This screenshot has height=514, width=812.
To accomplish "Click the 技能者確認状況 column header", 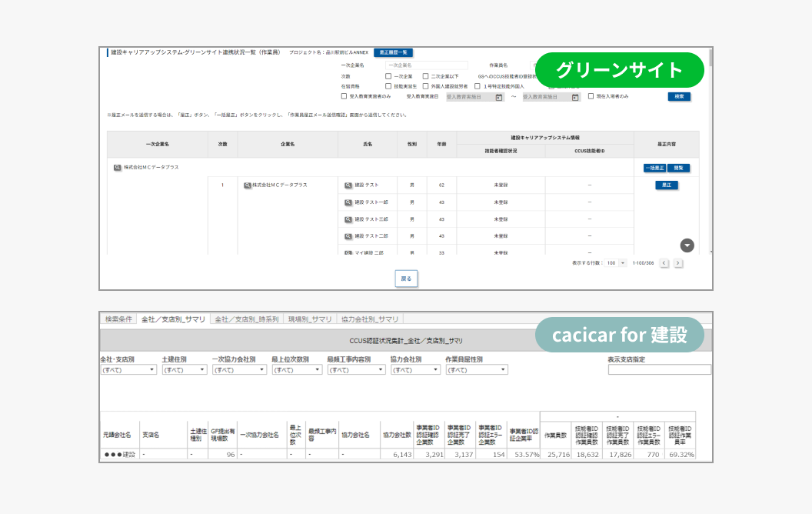I will [x=501, y=152].
